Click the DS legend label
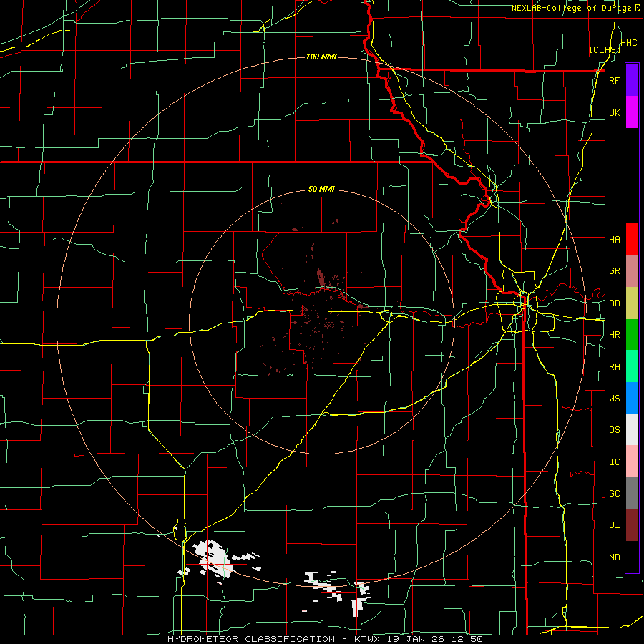Image resolution: width=644 pixels, height=644 pixels. pos(614,430)
